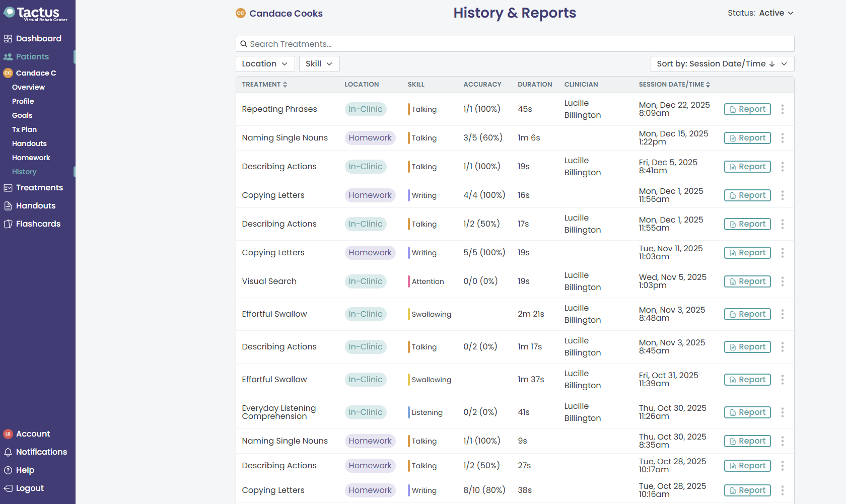The height and width of the screenshot is (504, 846).
Task: Open the three-dot menu for Visual Search
Action: coord(782,281)
